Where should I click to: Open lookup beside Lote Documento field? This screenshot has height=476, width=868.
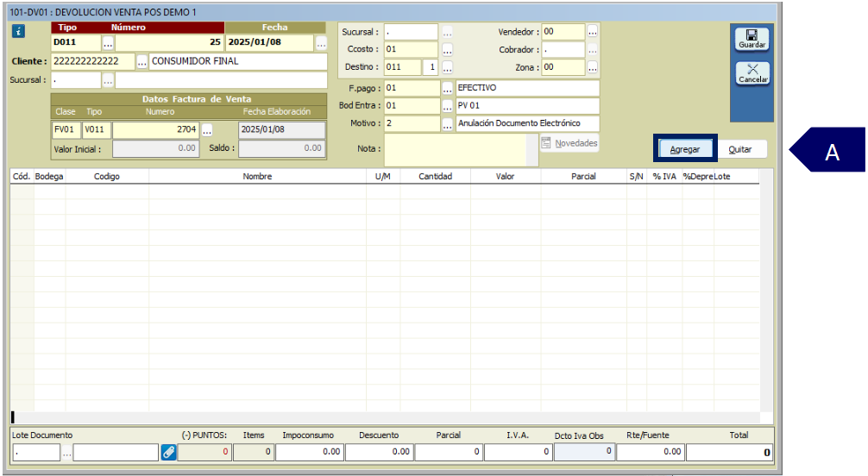click(66, 453)
